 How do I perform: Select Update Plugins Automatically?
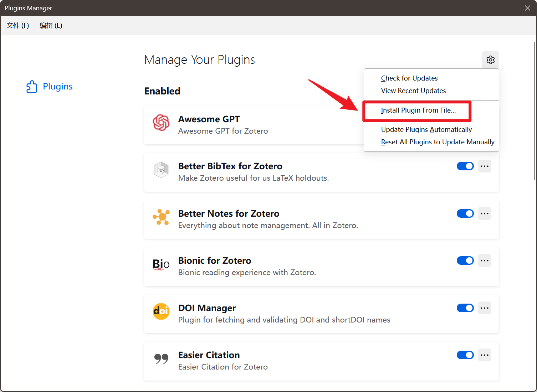426,130
